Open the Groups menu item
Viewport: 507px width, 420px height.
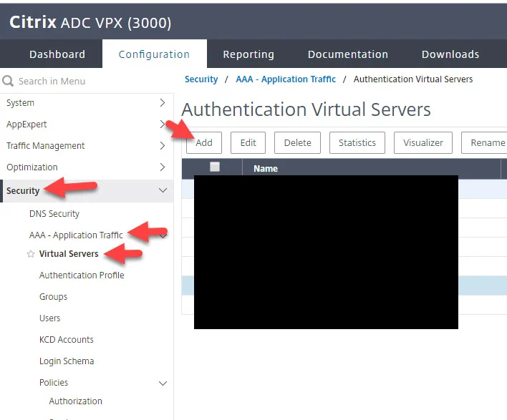tap(54, 297)
